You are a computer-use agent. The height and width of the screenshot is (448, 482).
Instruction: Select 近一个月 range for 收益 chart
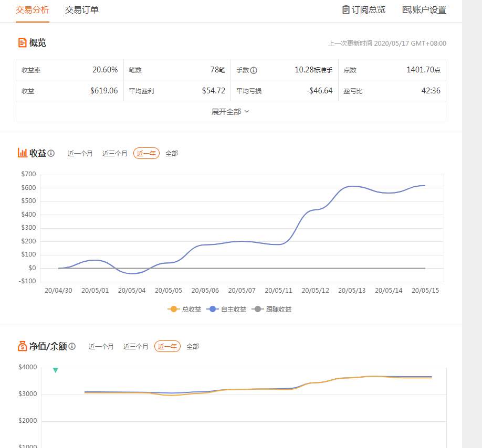click(80, 153)
